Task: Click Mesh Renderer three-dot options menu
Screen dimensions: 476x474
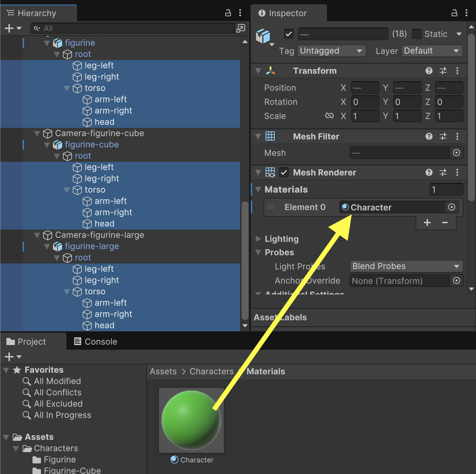Action: [x=457, y=172]
